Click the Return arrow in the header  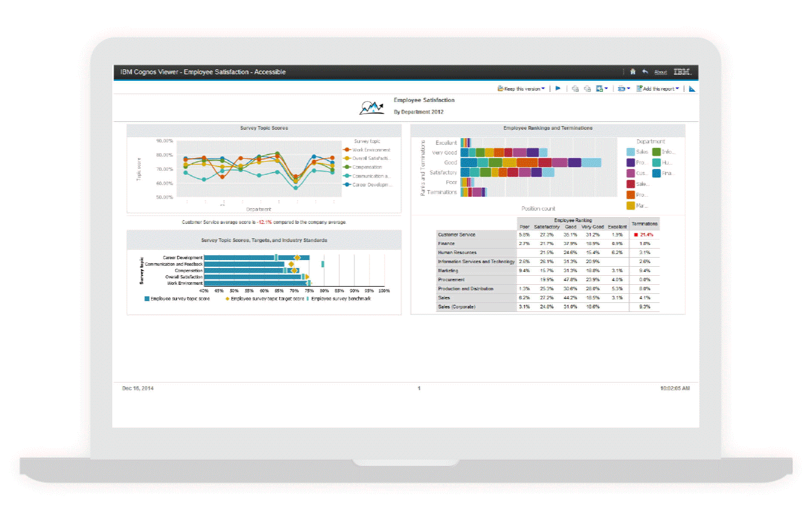tap(645, 71)
